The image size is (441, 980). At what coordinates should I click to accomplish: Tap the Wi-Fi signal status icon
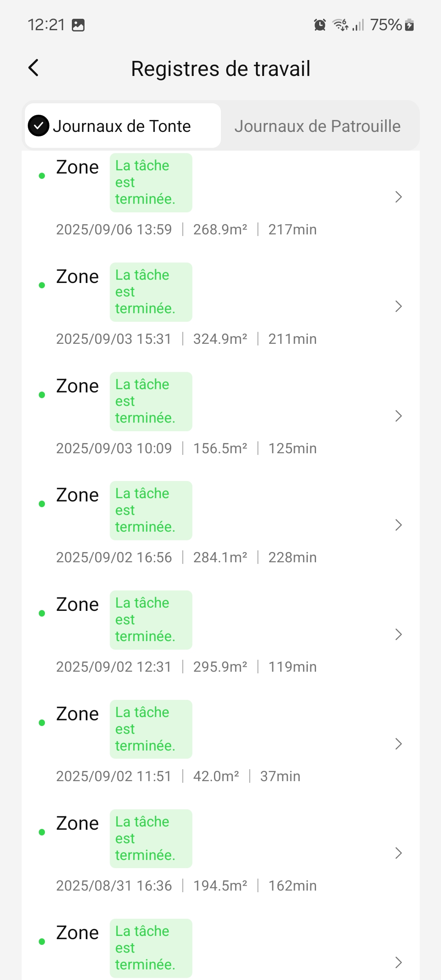coord(340,25)
